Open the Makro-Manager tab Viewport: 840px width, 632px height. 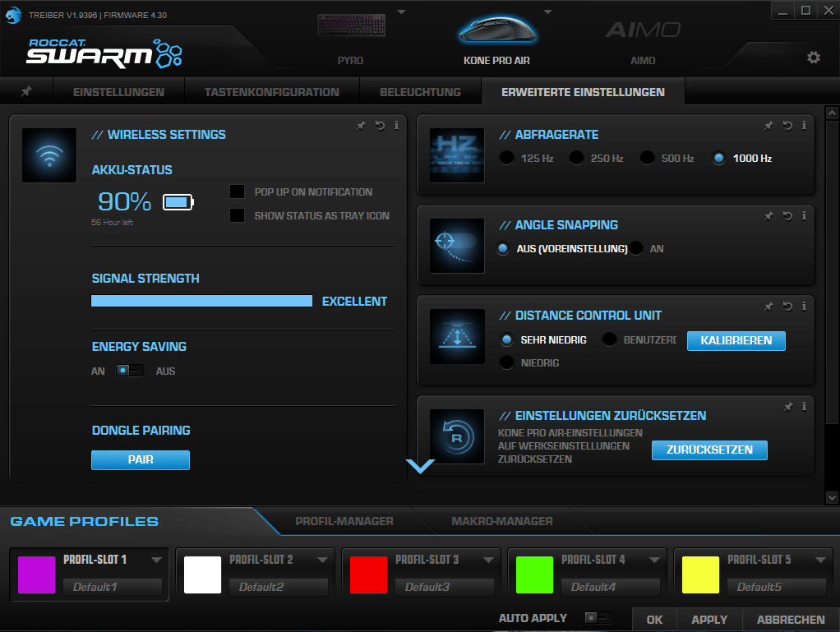pos(501,521)
